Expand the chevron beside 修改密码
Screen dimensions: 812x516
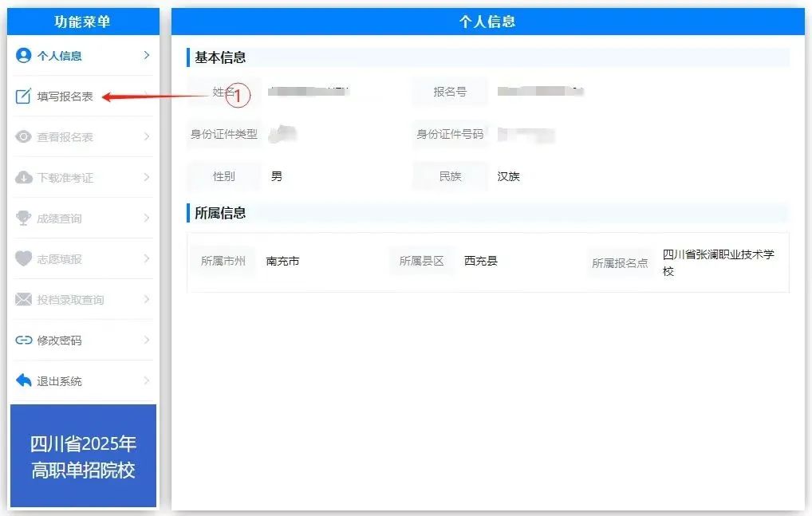(147, 341)
